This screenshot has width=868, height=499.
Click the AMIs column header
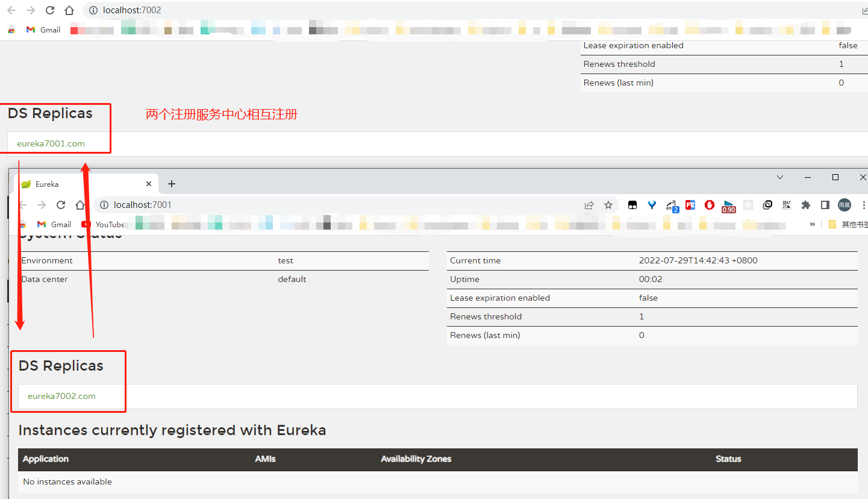point(266,459)
